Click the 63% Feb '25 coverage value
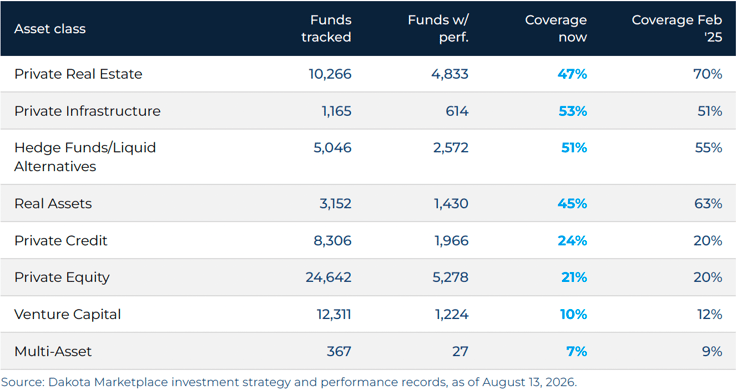737x391 pixels. pyautogui.click(x=708, y=203)
